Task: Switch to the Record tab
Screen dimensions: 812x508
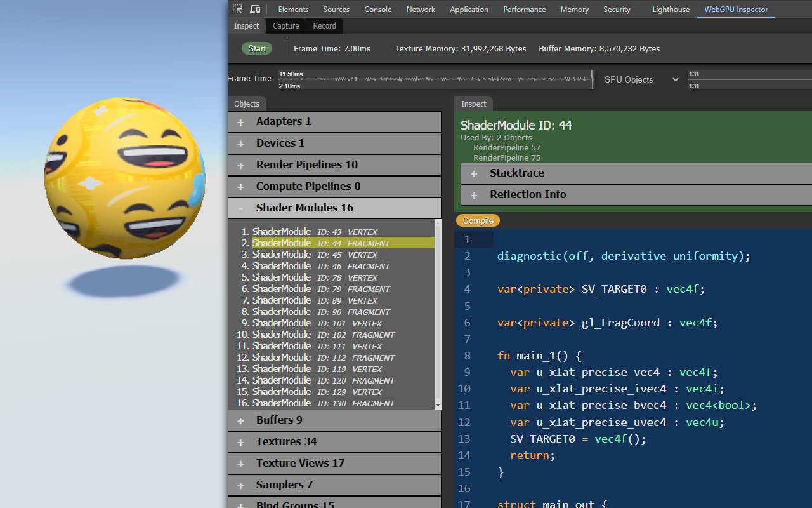Action: click(x=324, y=25)
